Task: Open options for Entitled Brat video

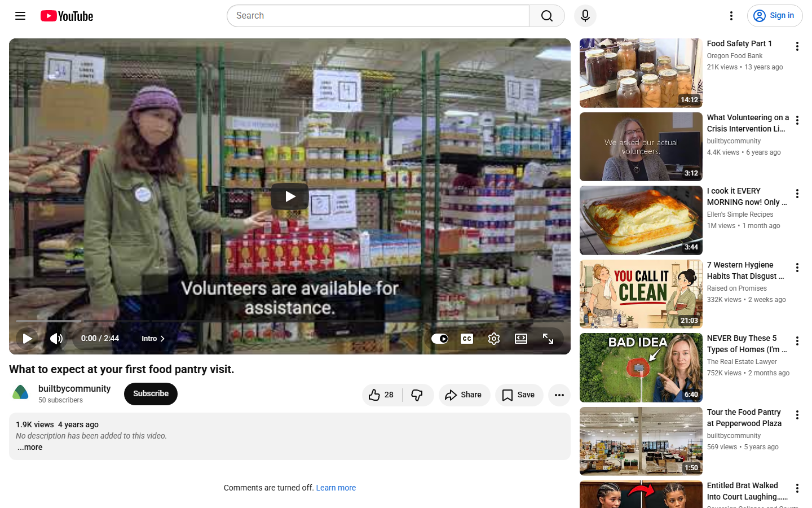Action: [797, 488]
